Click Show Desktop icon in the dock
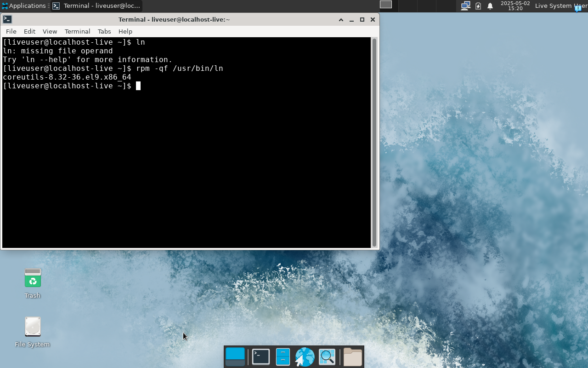This screenshot has height=368, width=588. (235, 357)
